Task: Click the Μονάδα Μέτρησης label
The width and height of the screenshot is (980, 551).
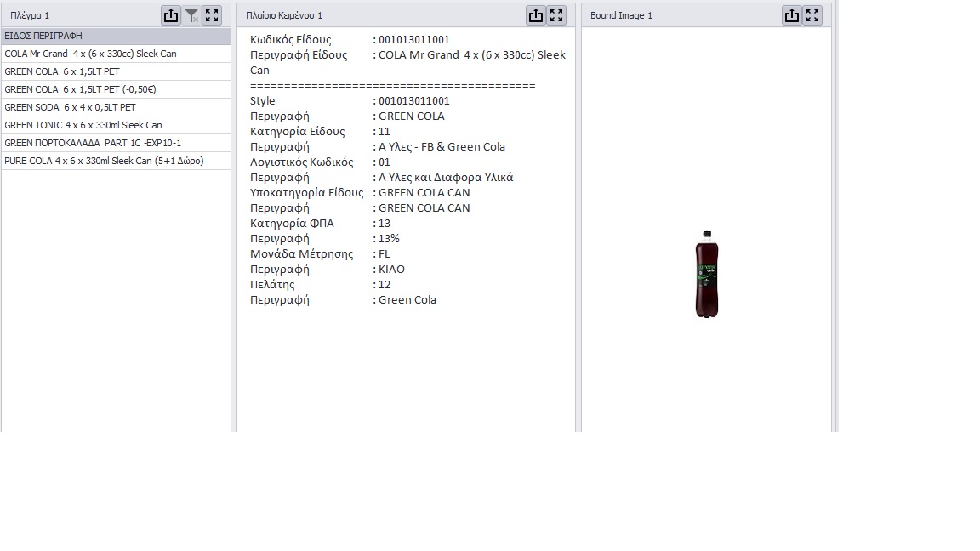Action: pos(302,253)
